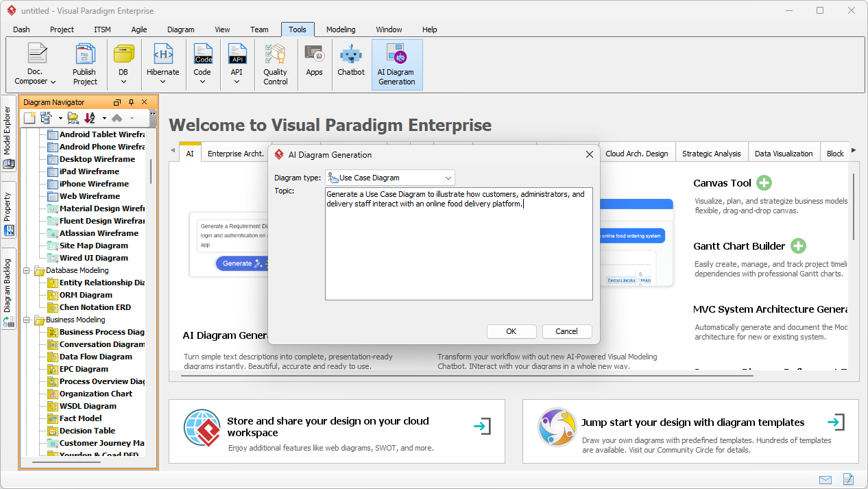Click the sort alphabetically icon in Diagram Navigator
The height and width of the screenshot is (489, 868).
pos(88,117)
